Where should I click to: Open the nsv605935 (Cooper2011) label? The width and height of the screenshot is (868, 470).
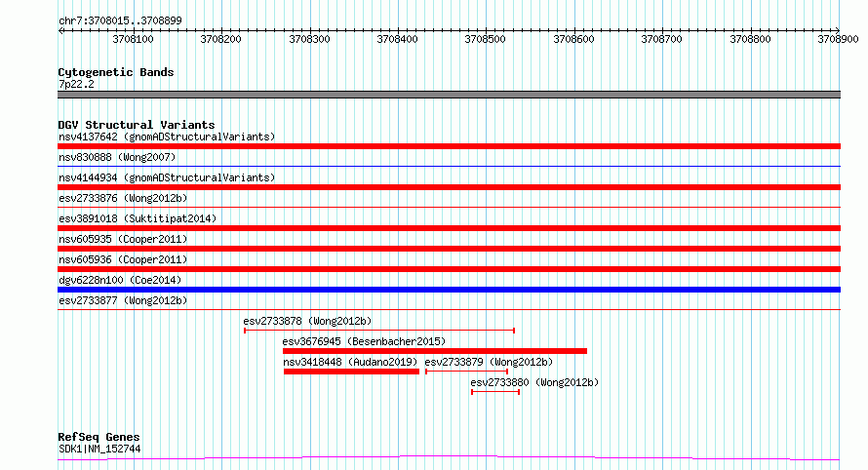[123, 239]
